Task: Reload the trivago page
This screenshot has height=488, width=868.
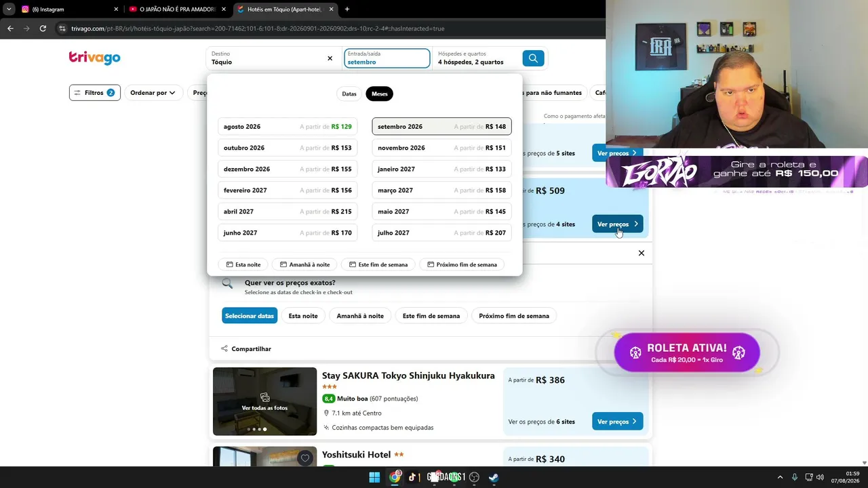Action: pyautogui.click(x=43, y=28)
